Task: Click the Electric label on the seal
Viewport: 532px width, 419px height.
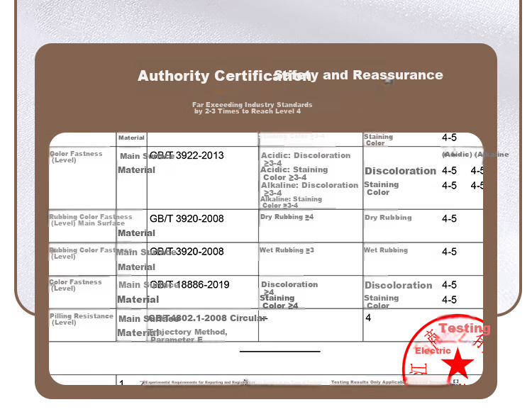Action: (433, 350)
